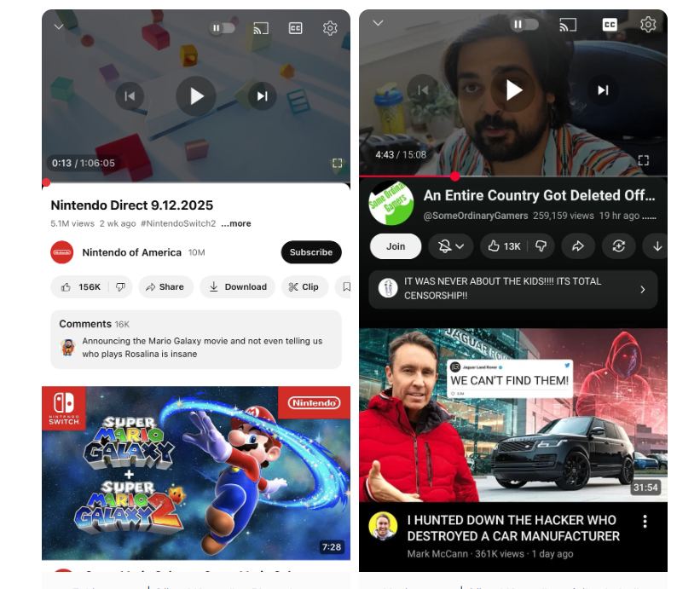The image size is (700, 589).
Task: Click the Nintendo Direct red progress scrubber
Action: pos(46,182)
